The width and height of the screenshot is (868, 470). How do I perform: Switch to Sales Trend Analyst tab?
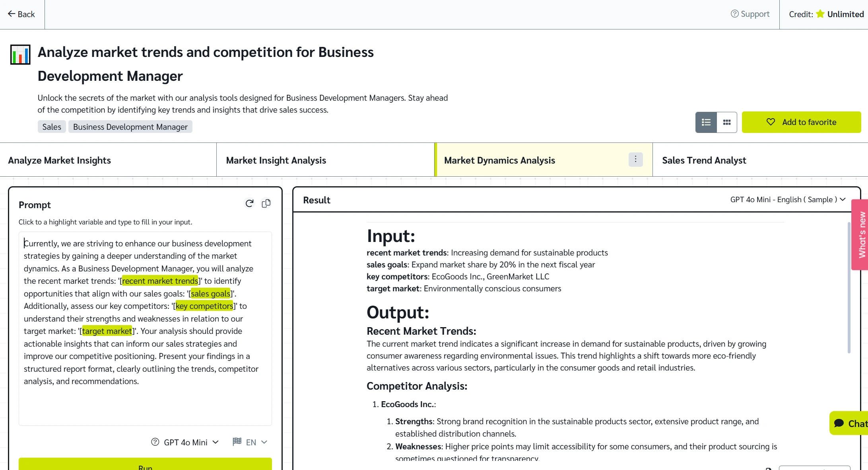704,160
